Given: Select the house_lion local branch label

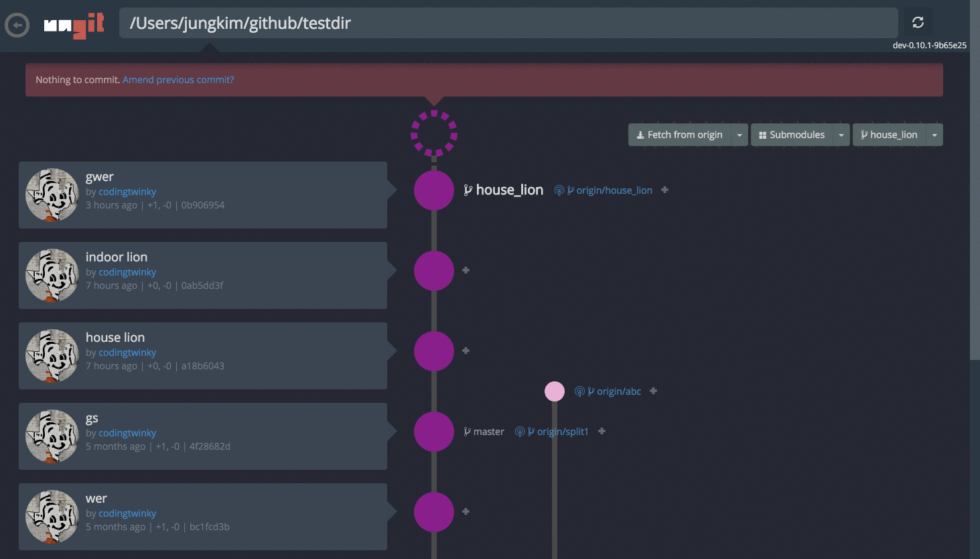Looking at the screenshot, I should [504, 190].
